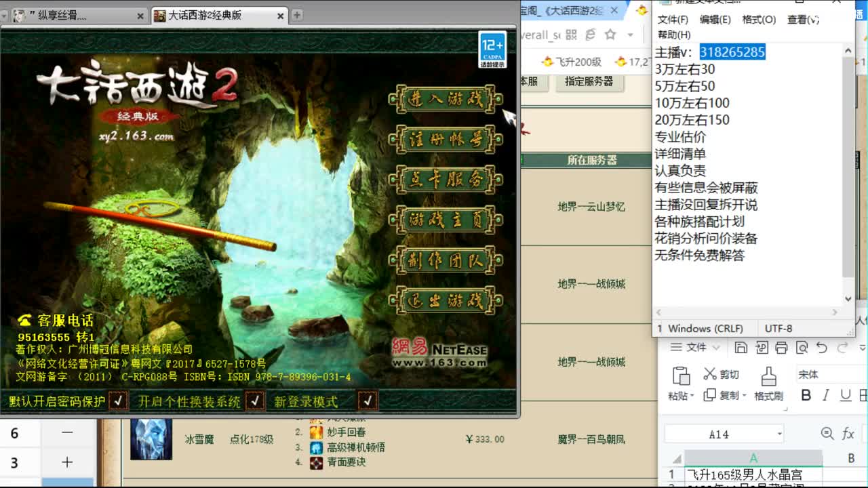Click the WPS undo icon

tap(822, 348)
